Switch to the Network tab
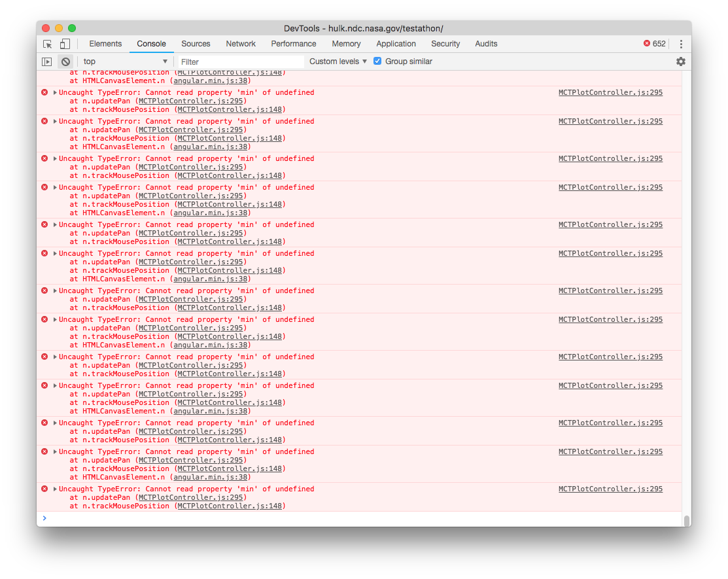 (x=240, y=43)
